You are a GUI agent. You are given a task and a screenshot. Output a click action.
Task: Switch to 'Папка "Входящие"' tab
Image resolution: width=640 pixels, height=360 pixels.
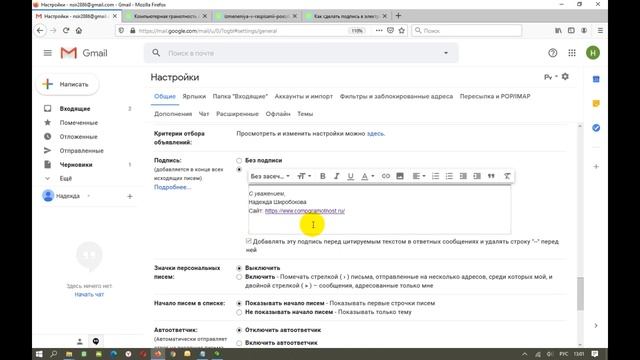240,96
